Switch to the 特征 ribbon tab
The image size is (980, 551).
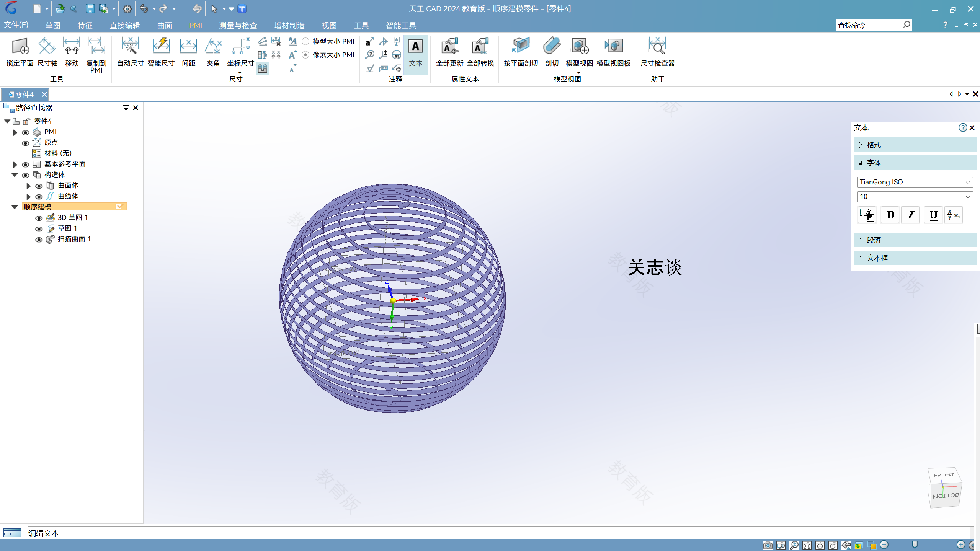coord(85,25)
